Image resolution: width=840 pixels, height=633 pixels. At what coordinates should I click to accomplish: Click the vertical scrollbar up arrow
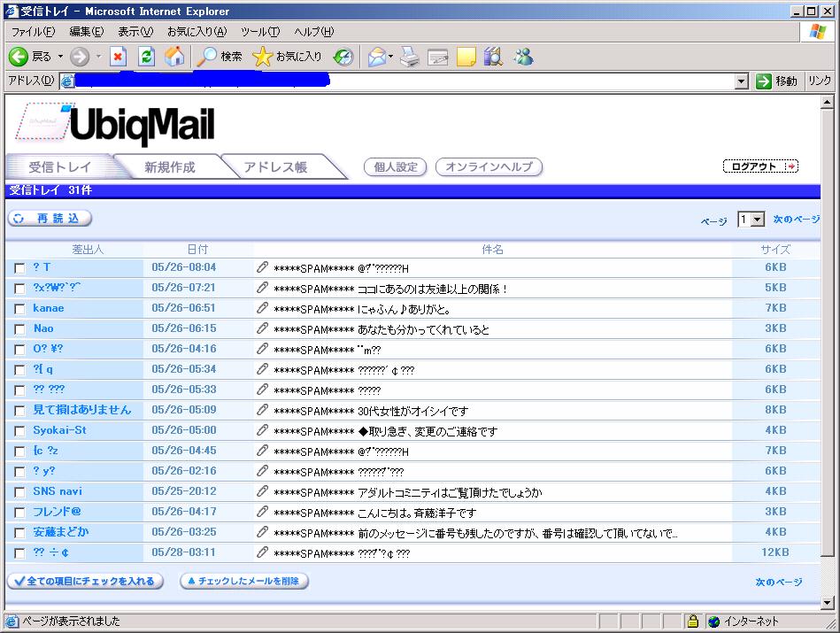pyautogui.click(x=827, y=102)
